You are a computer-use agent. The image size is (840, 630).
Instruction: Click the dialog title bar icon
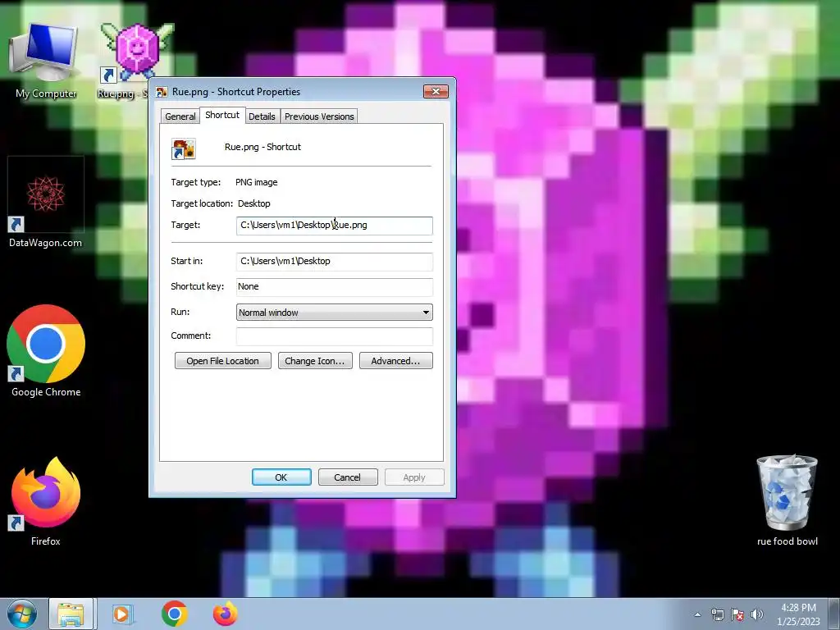tap(162, 92)
